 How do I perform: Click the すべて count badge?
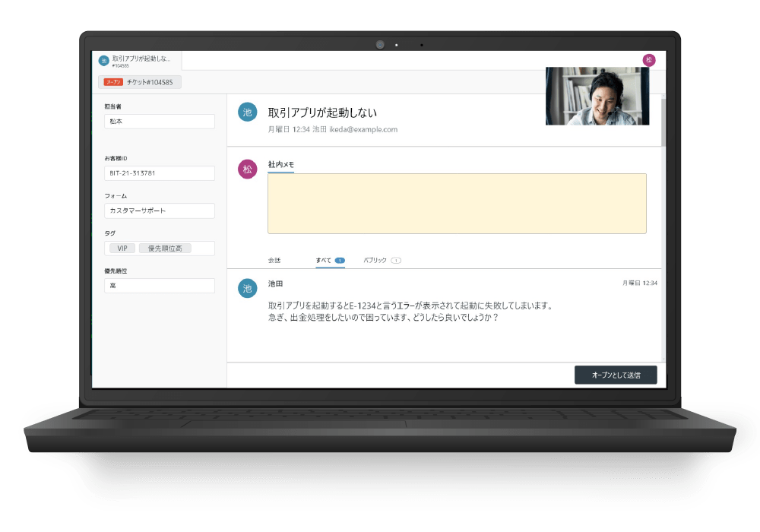[340, 261]
